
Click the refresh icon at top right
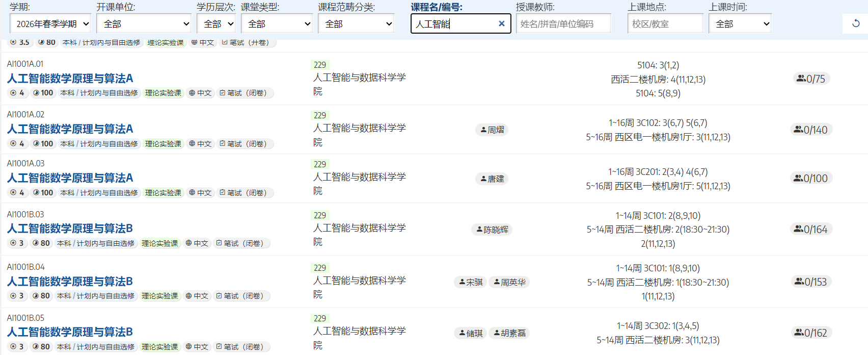coord(856,23)
